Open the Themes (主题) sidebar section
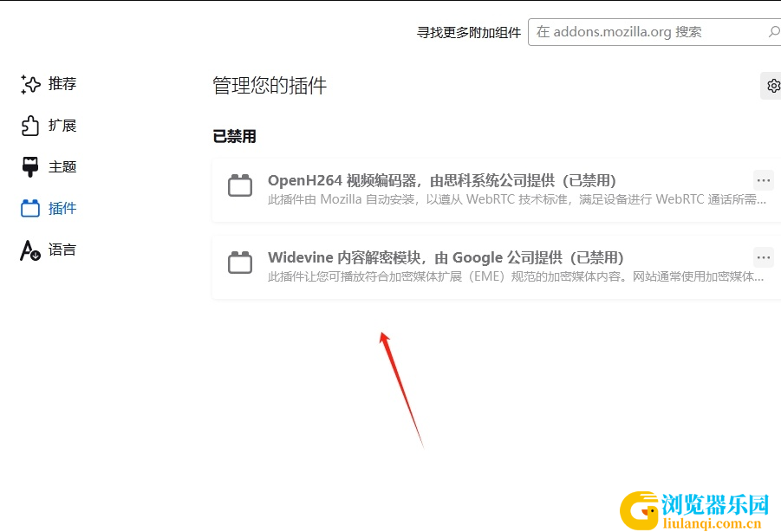 [49, 166]
